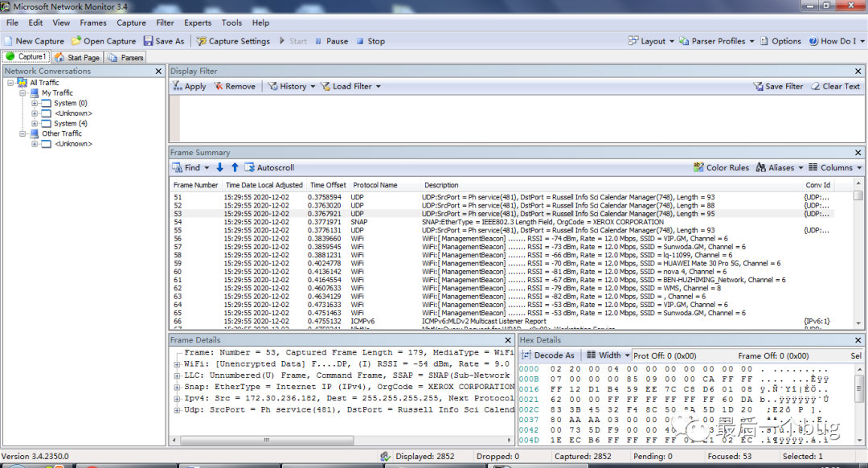The height and width of the screenshot is (468, 868).
Task: Select frame 59 HUAWEI Mate 30 Pro row
Action: 502,264
